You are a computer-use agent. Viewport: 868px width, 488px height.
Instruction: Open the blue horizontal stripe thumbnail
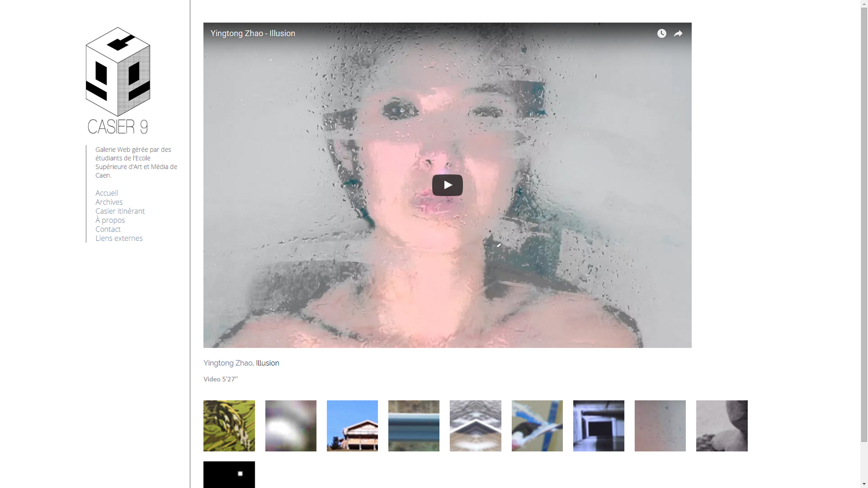pyautogui.click(x=414, y=426)
